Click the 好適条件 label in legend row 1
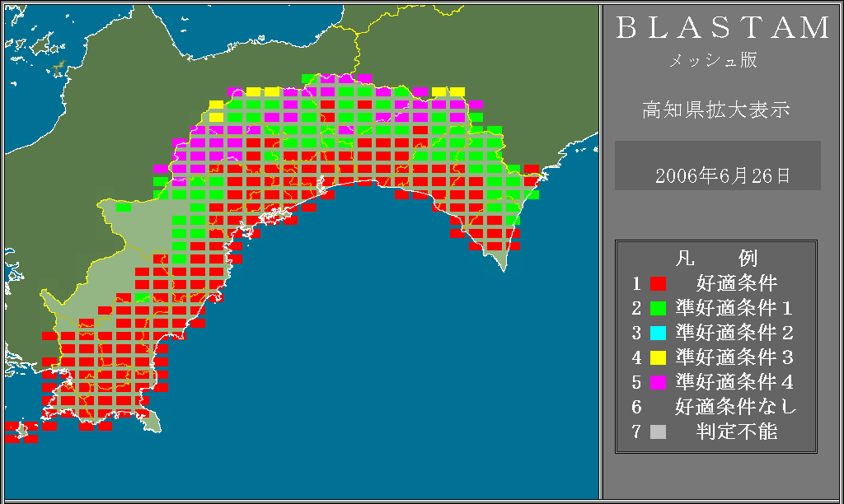This screenshot has height=504, width=844. tap(736, 284)
